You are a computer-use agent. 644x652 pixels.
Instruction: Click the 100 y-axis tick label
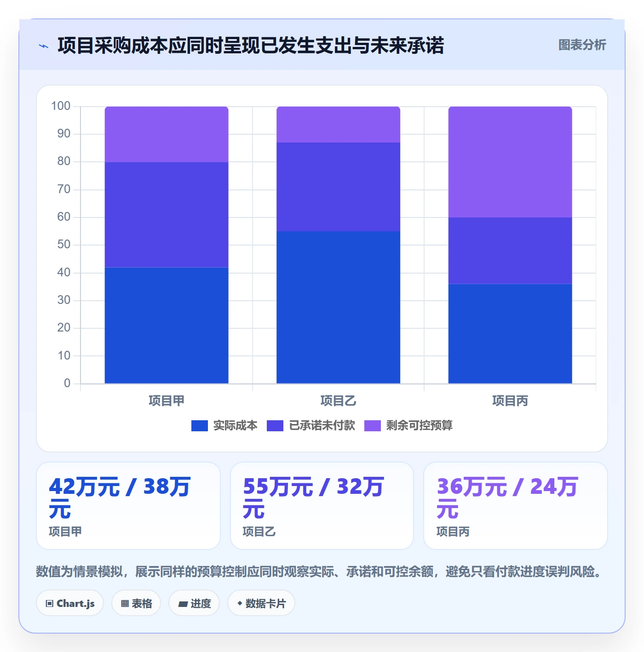[x=61, y=106]
